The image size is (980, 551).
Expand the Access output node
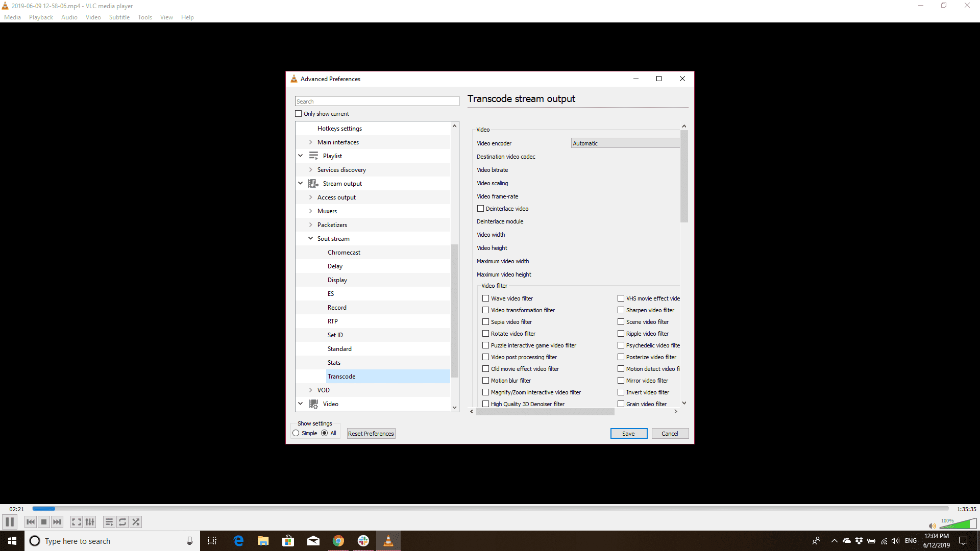tap(310, 197)
